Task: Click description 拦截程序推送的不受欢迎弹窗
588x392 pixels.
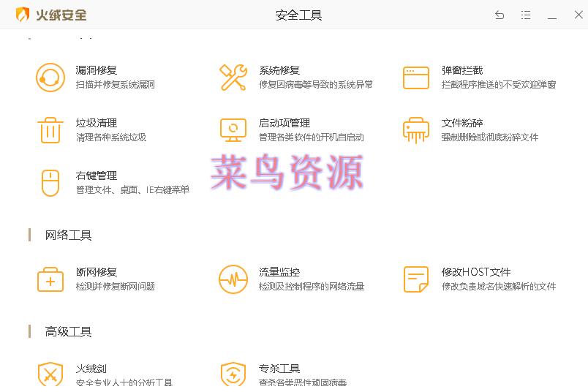Action: point(499,85)
